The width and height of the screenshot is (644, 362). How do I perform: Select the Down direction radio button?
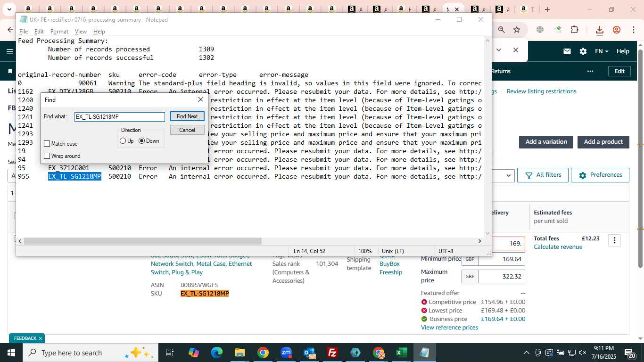pos(142,141)
